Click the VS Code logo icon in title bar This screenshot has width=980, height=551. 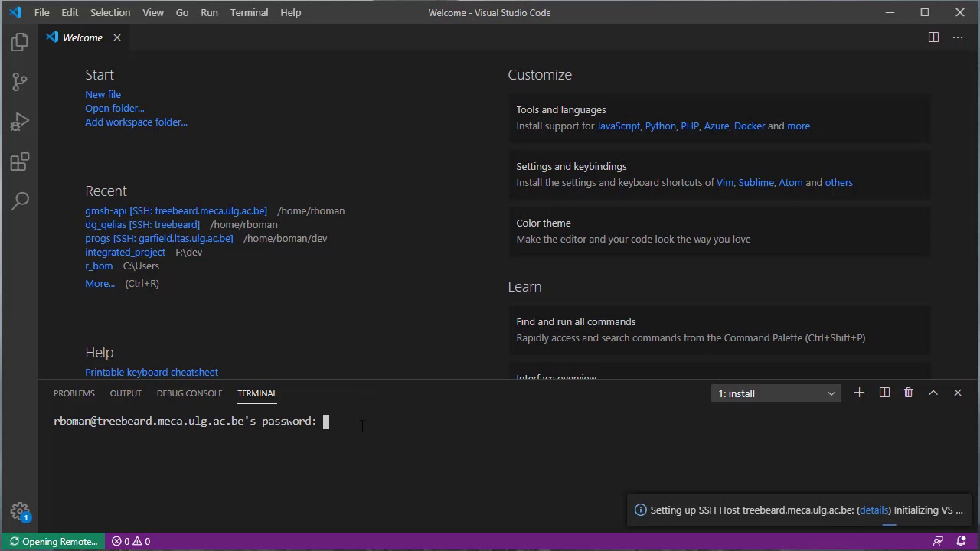(15, 12)
